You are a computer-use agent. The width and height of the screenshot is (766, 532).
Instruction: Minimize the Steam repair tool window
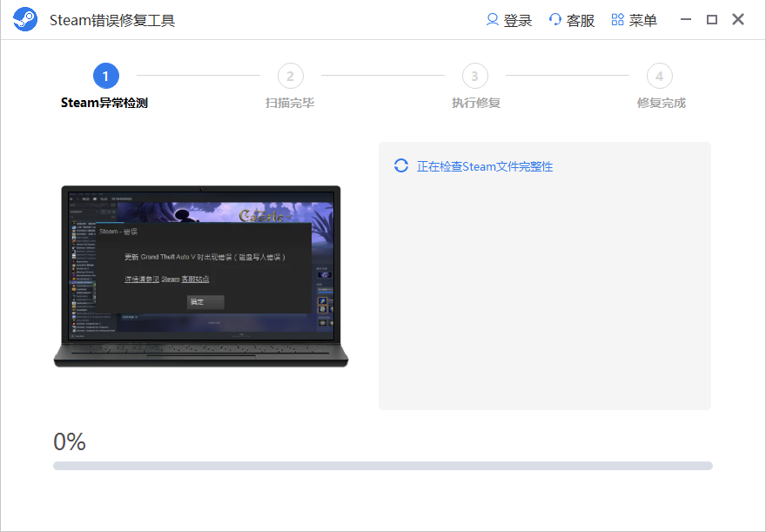click(x=686, y=19)
